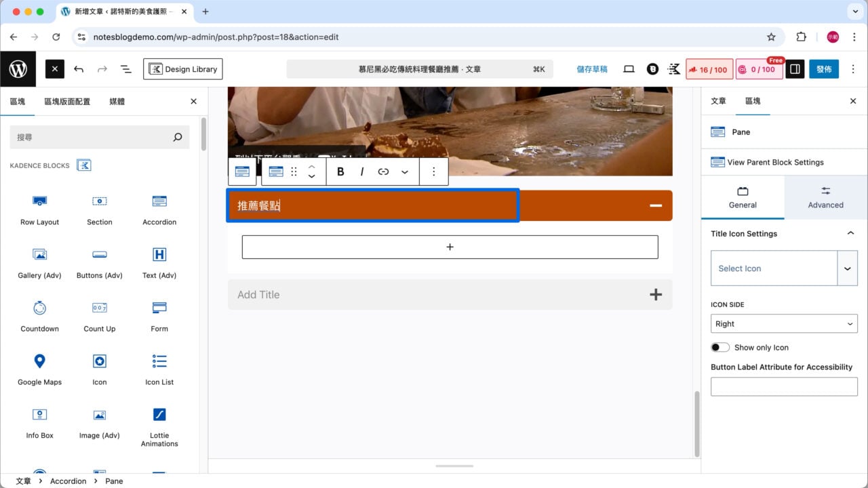Insert the Countdown block
Image resolution: width=868 pixels, height=488 pixels.
click(x=39, y=315)
